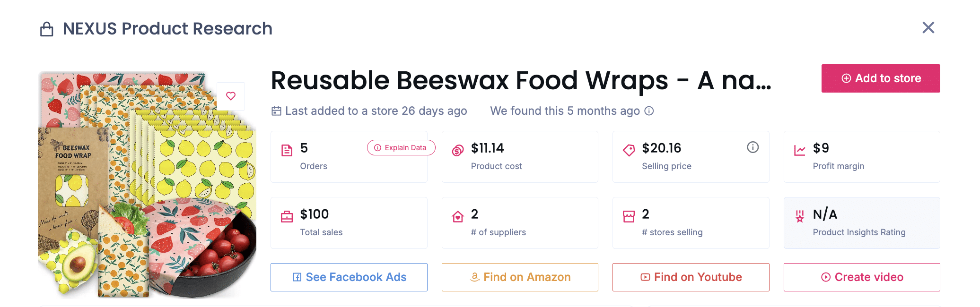Open Find on Amazon
980x307 pixels.
point(520,277)
